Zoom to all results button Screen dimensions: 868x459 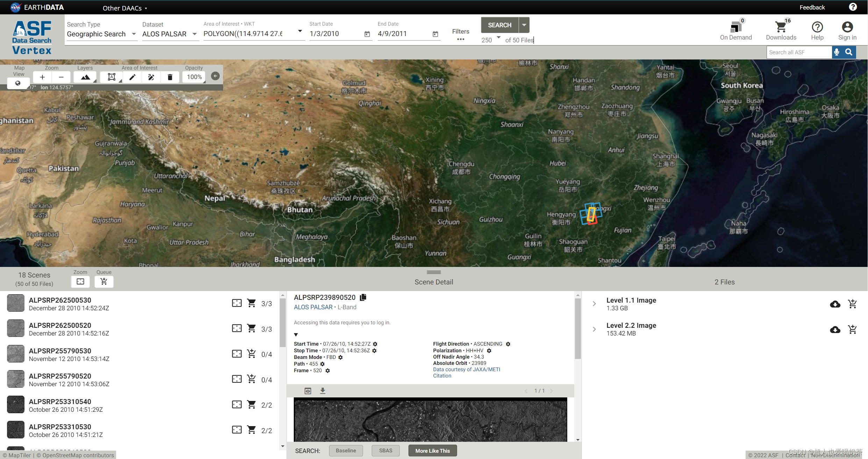point(80,282)
